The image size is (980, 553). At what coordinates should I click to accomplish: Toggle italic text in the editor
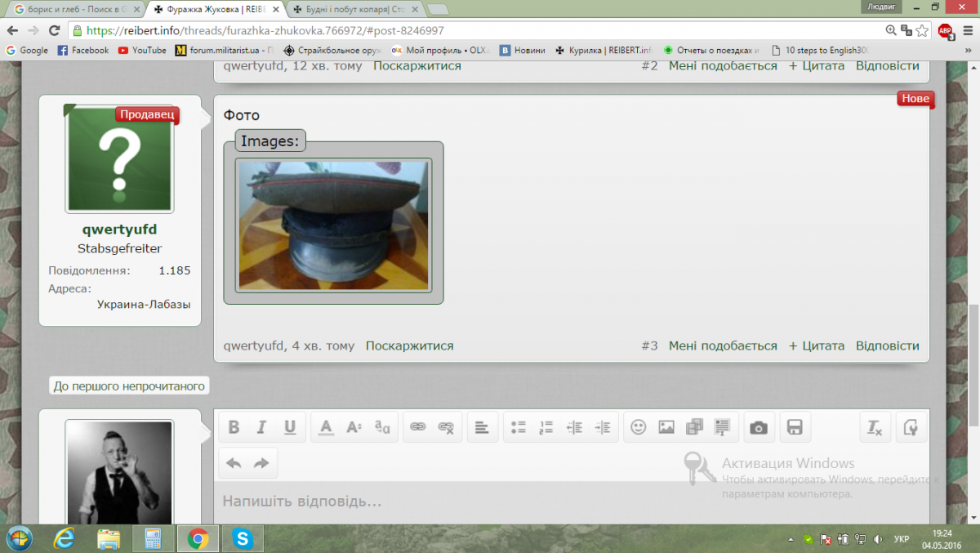click(x=261, y=427)
